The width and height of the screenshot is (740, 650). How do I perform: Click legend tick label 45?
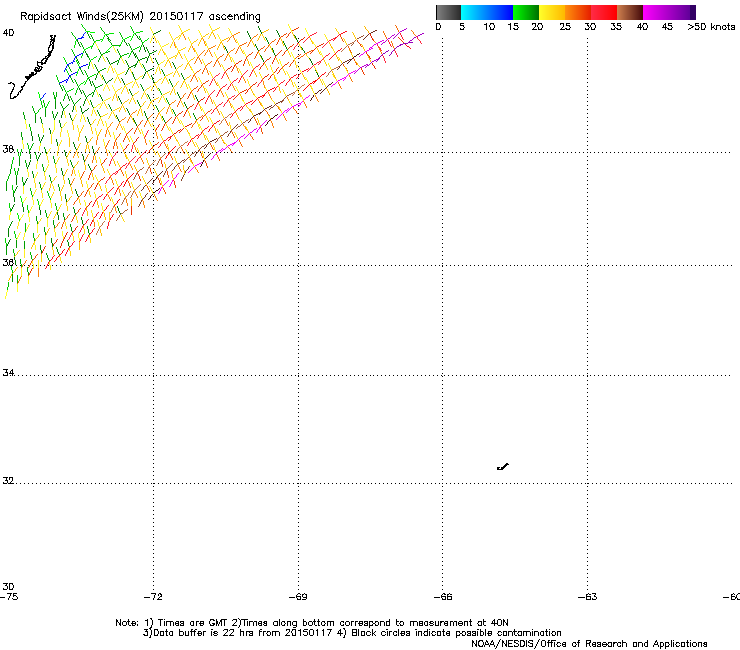point(667,27)
